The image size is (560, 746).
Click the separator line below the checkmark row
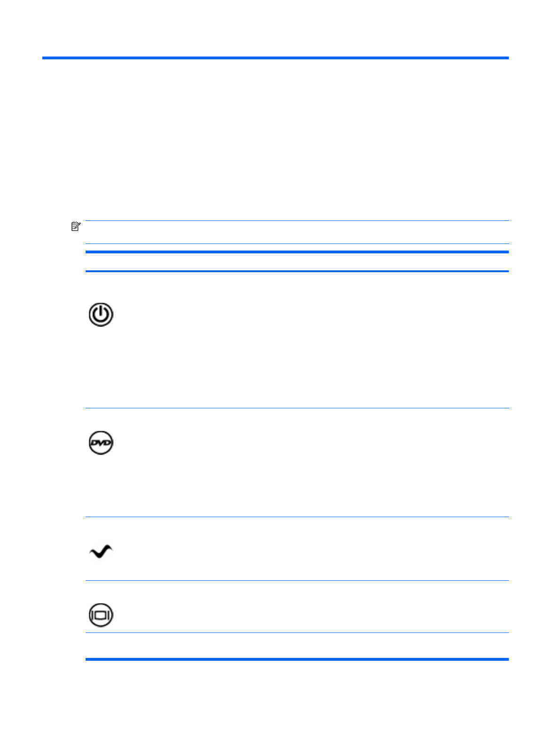tap(296, 581)
